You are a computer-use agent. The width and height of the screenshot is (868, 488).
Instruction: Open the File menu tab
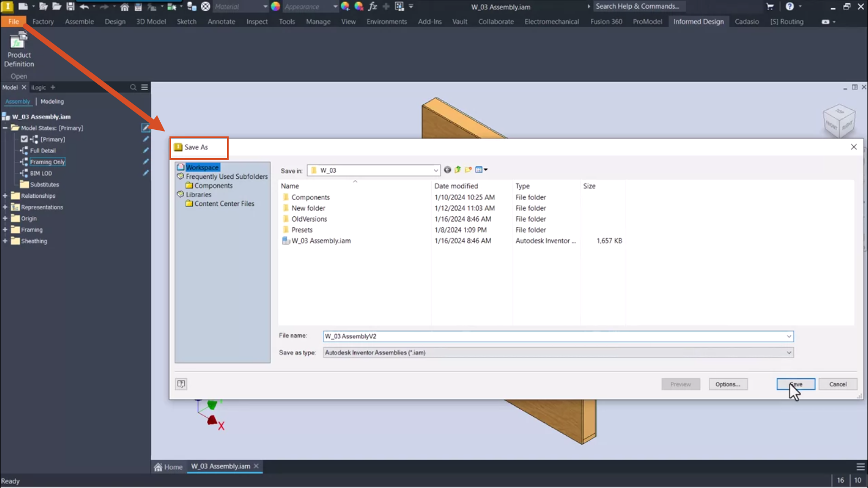tap(14, 22)
